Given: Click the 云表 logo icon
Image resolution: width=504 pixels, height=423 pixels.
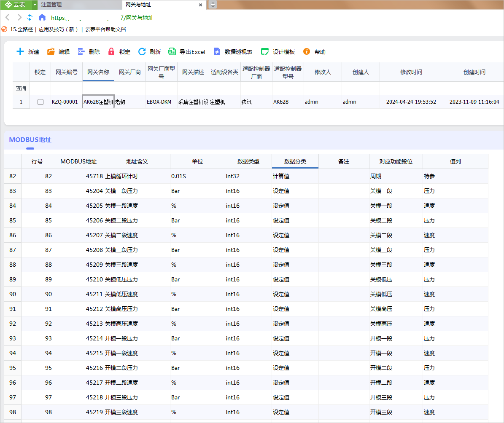Looking at the screenshot, I should [8, 5].
